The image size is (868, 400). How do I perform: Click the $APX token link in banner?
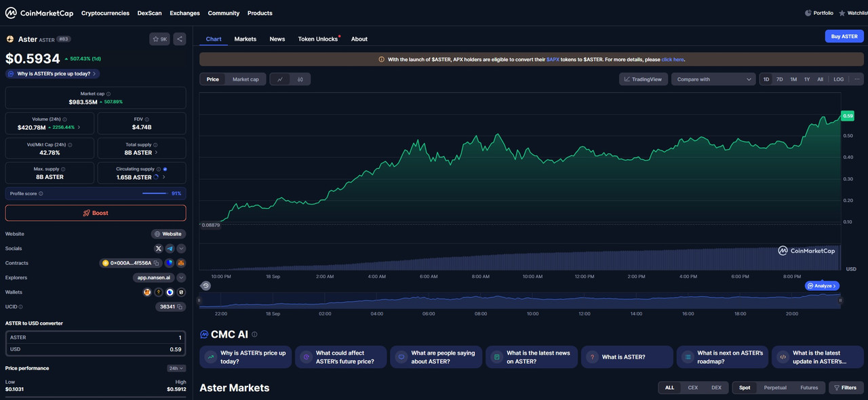553,60
